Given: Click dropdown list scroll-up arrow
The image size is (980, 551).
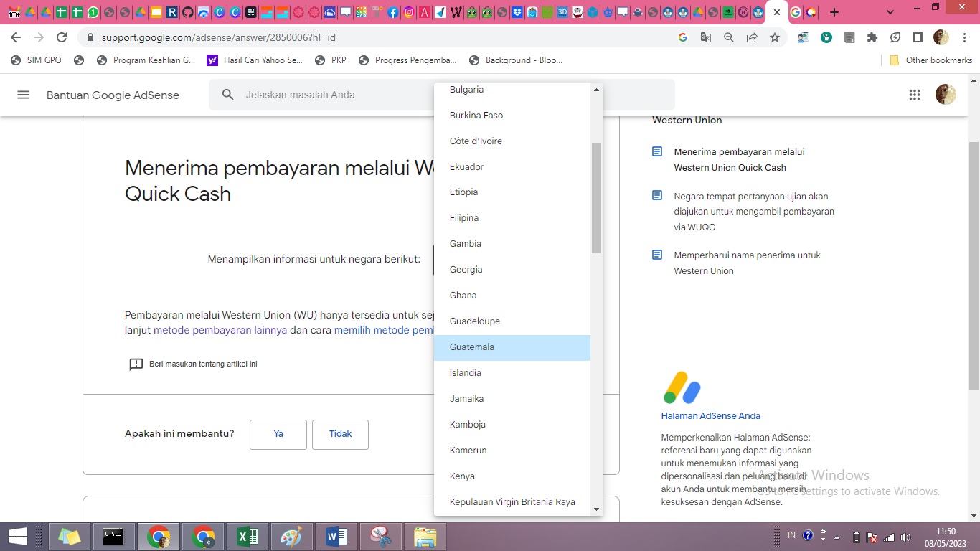Looking at the screenshot, I should click(x=596, y=90).
